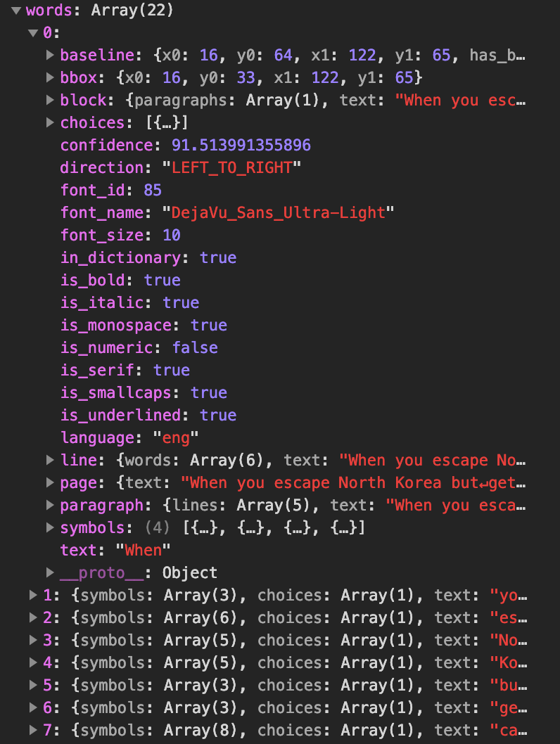The image size is (560, 744).
Task: Expand the bbox property triangle
Action: (x=50, y=77)
